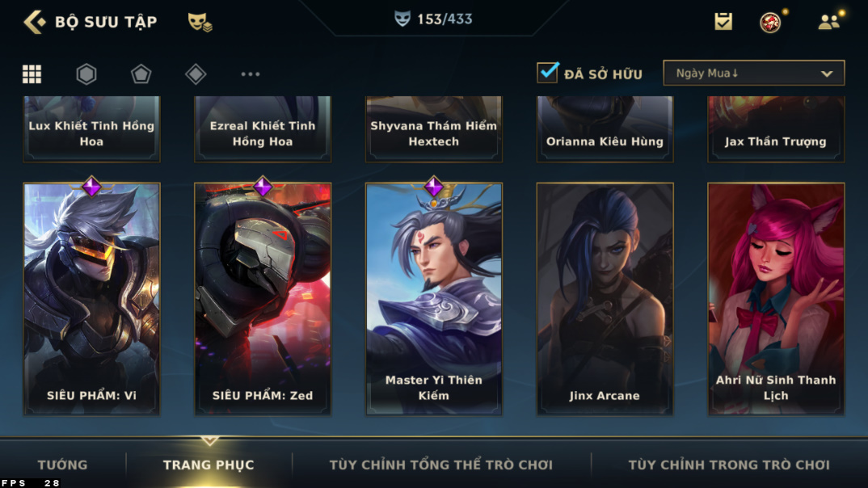Go back using the gold arrow icon
Image resolution: width=868 pixels, height=488 pixels.
35,22
